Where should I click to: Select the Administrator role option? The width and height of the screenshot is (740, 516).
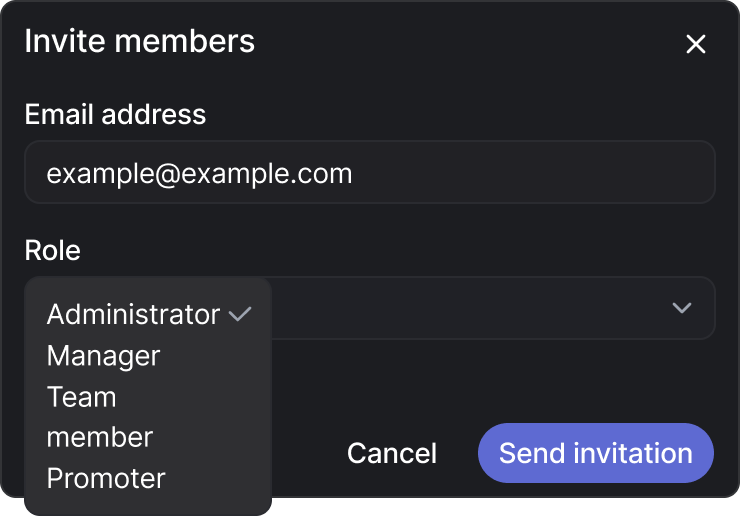[134, 314]
